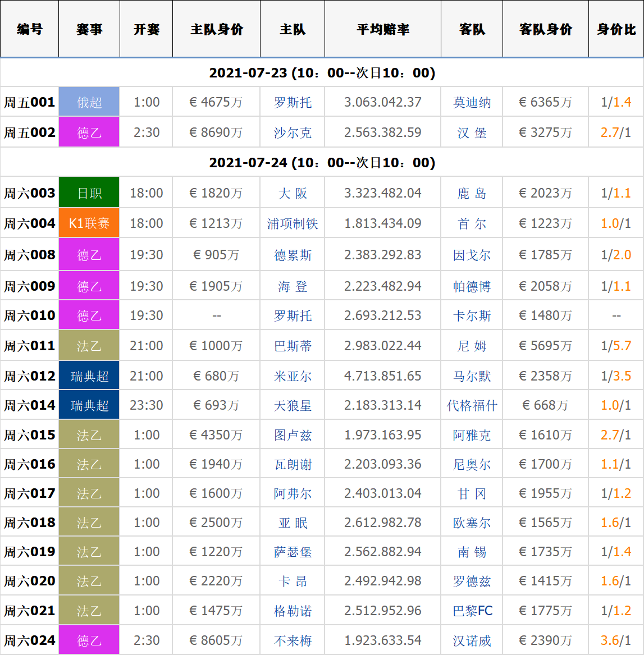The width and height of the screenshot is (644, 655).
Task: Select the 巴黎FC away team link
Action: 472,611
